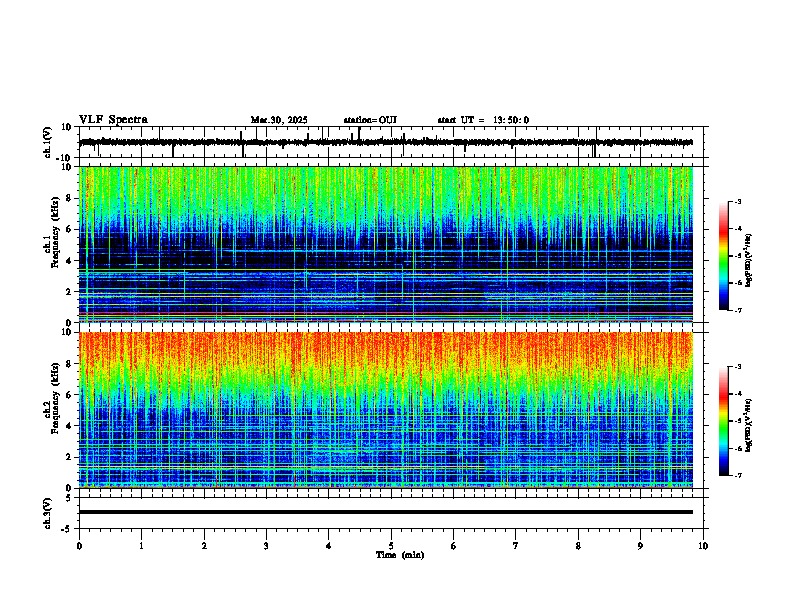The width and height of the screenshot is (792, 612).
Task: Click the "-3" label on the lower color bar
Action: click(737, 367)
